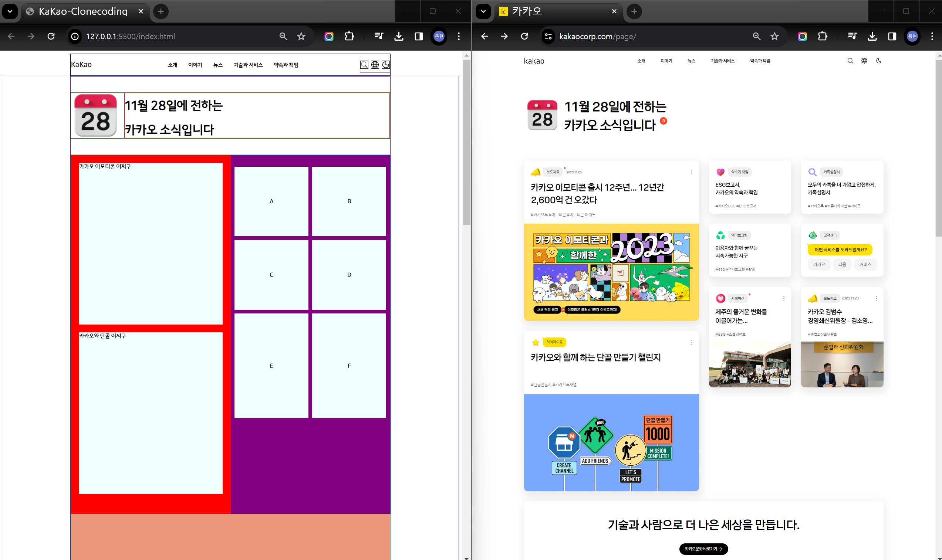This screenshot has height=560, width=942.
Task: Click 소개 in the kakaocorp.com navigation
Action: [x=641, y=61]
